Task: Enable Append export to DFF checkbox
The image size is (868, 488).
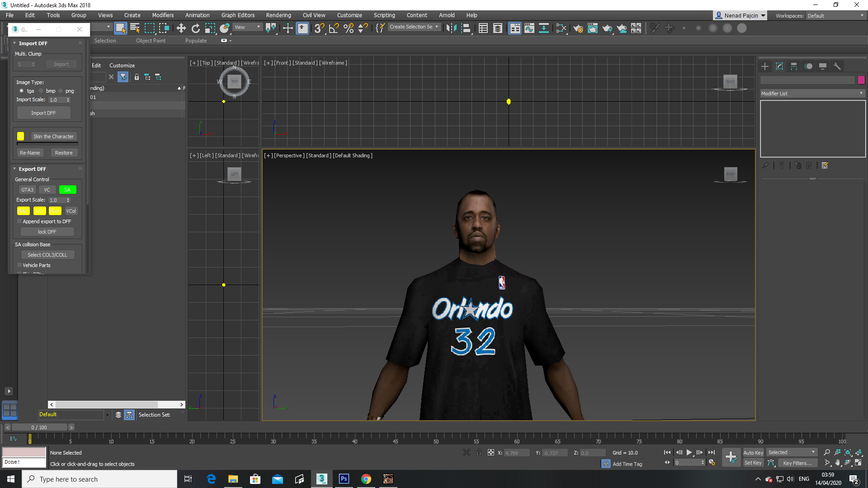Action: coord(19,221)
